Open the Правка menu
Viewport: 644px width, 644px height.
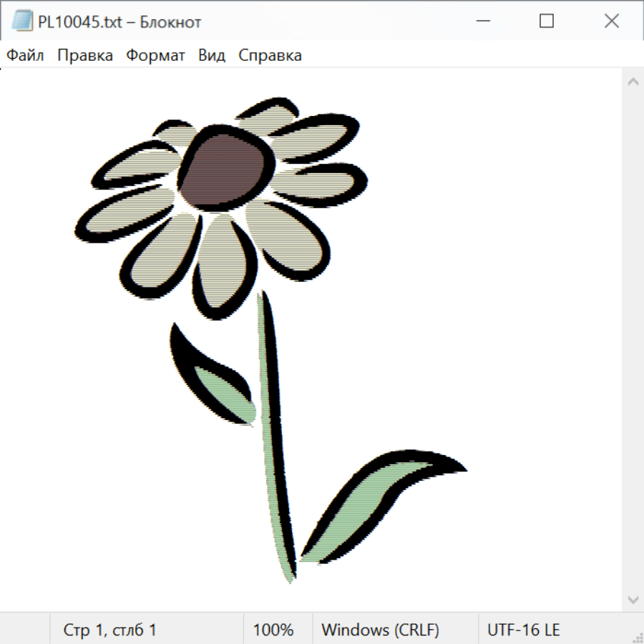(85, 55)
